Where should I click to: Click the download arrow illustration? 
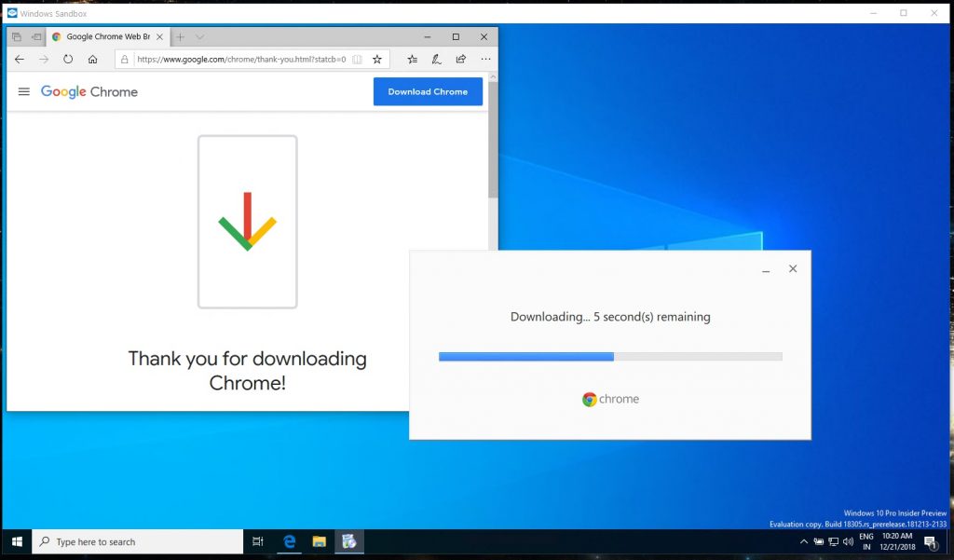(248, 222)
